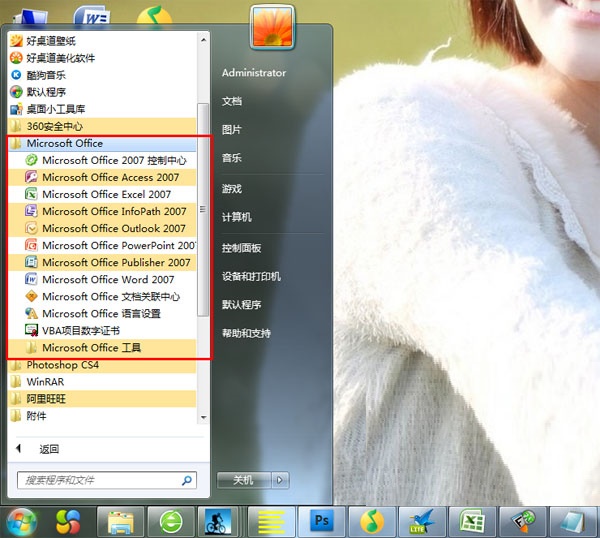600x538 pixels.
Task: Open 设备和打印机
Action: [251, 276]
